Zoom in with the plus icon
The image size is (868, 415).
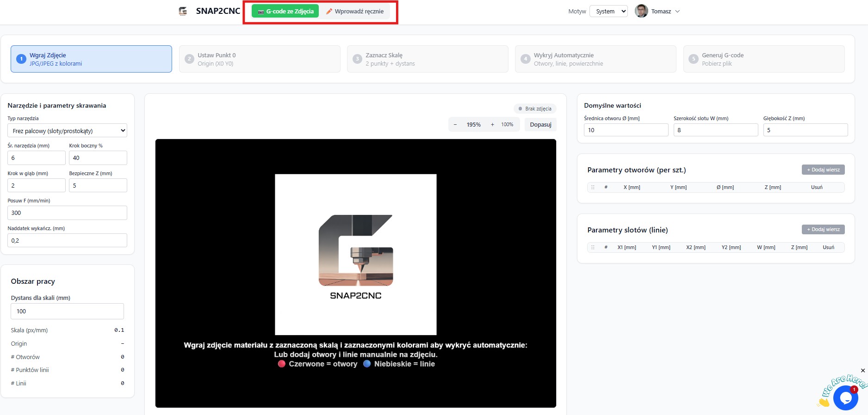point(492,124)
